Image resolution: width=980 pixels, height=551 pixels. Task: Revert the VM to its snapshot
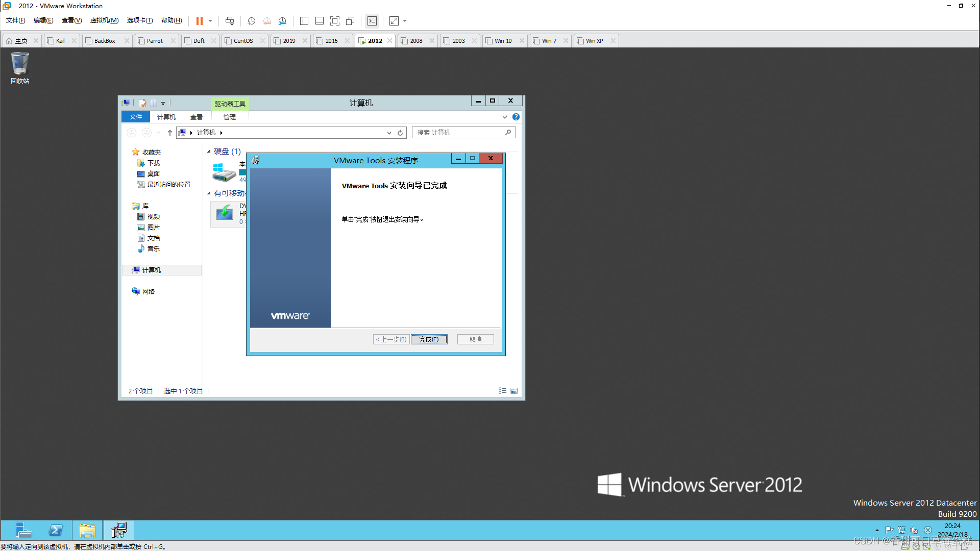tap(267, 21)
